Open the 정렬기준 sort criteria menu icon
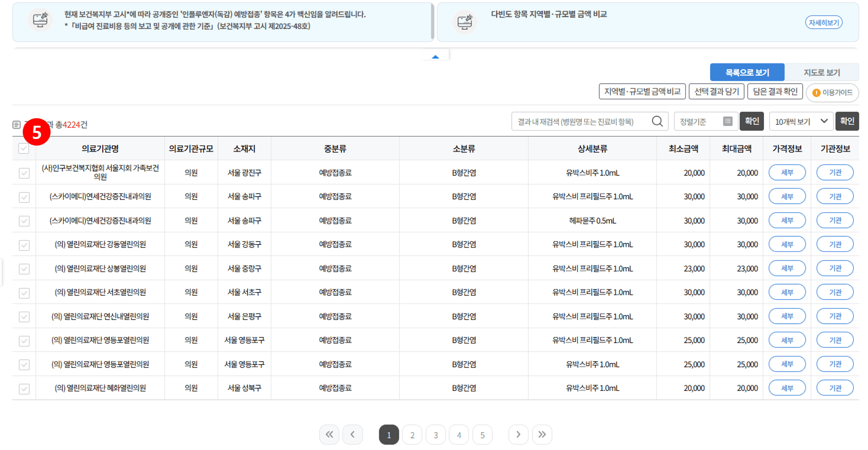 [x=728, y=121]
